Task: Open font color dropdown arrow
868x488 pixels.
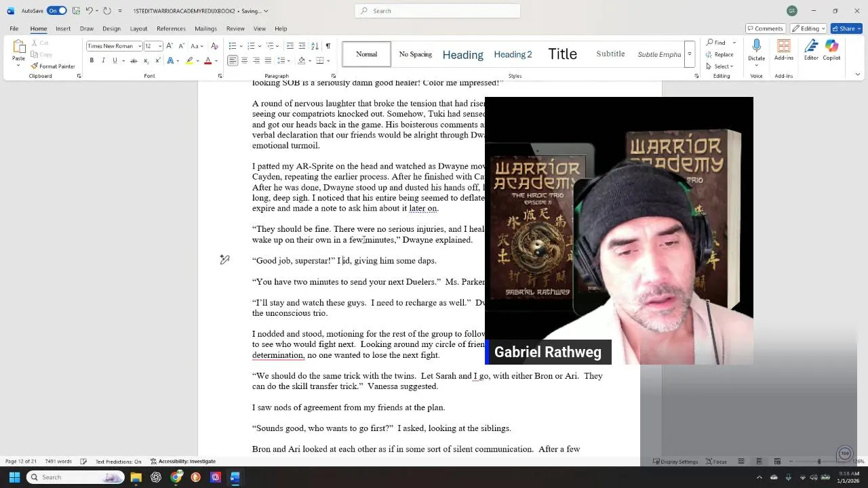Action: click(x=216, y=61)
